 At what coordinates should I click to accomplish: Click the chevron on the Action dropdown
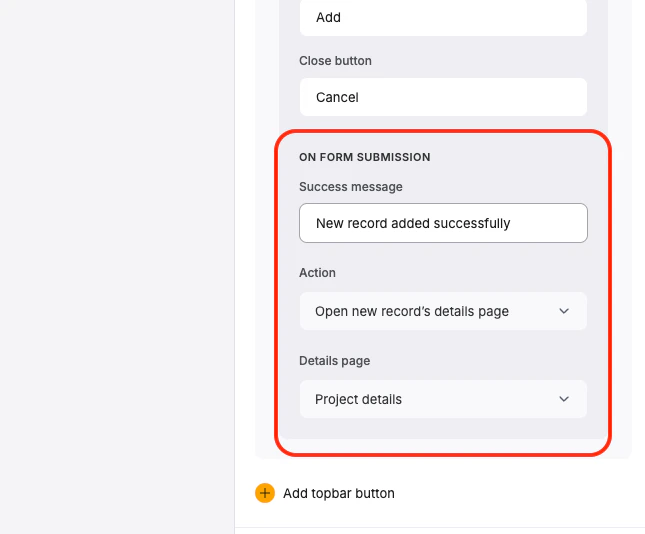pyautogui.click(x=564, y=311)
